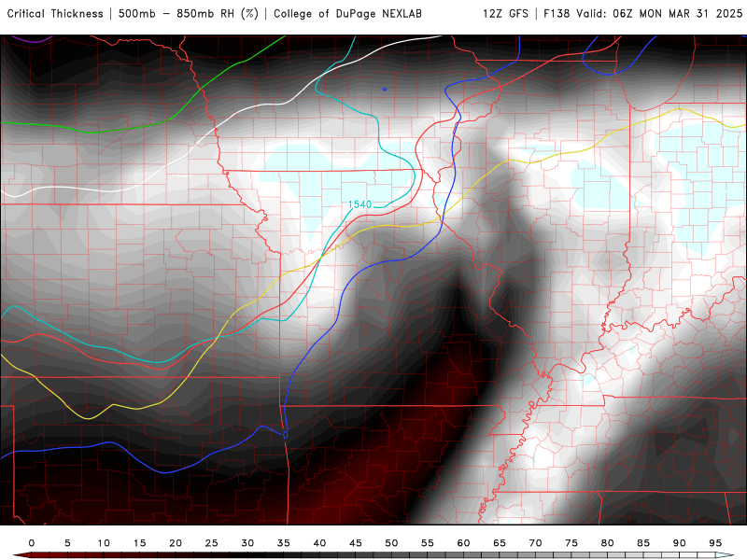Click the colorbar tick label "80"

608,543
